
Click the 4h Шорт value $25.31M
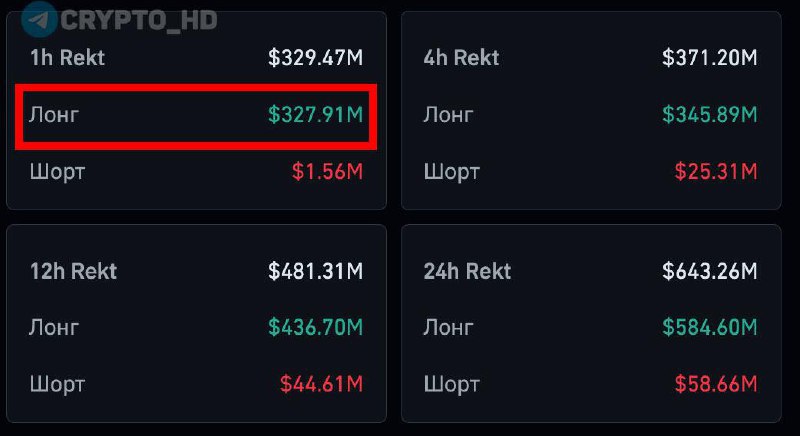tap(714, 172)
